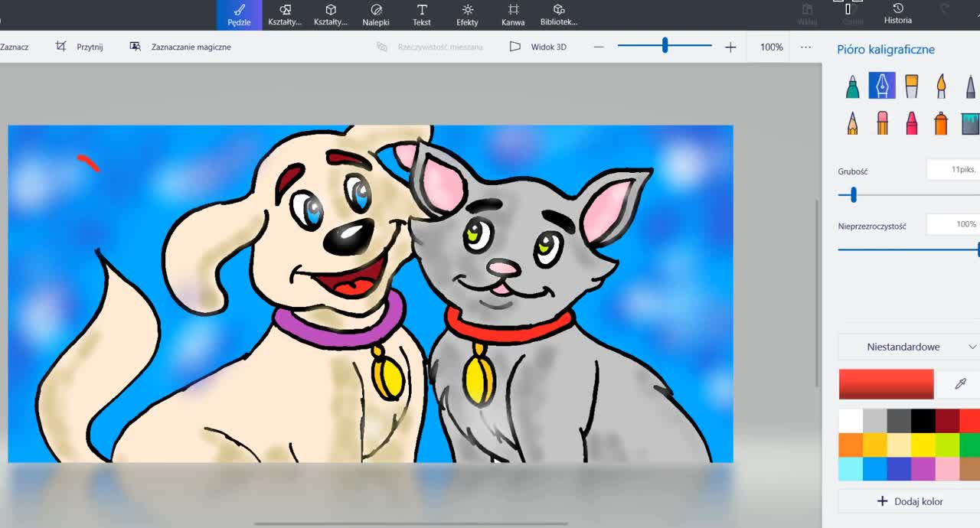Open the 3D Kształty tab
Screen dimensions: 980x528
point(331,15)
